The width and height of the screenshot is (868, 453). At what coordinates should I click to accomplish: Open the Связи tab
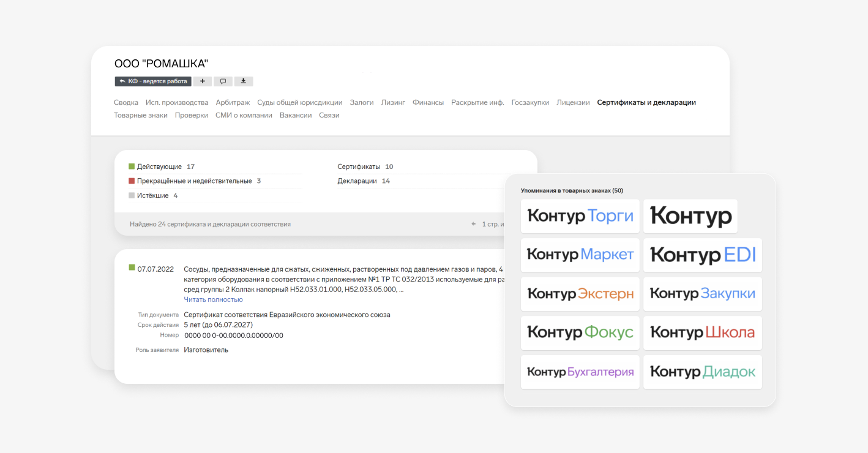point(329,115)
